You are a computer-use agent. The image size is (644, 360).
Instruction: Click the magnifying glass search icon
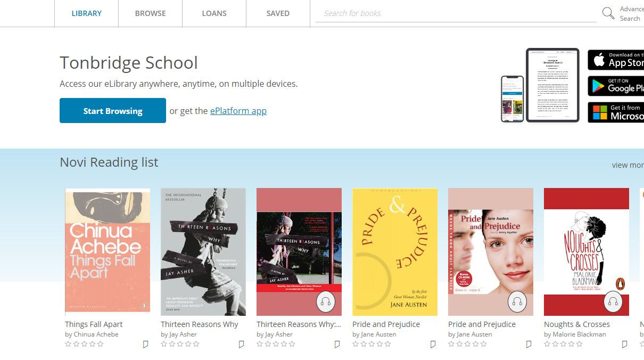tap(608, 13)
